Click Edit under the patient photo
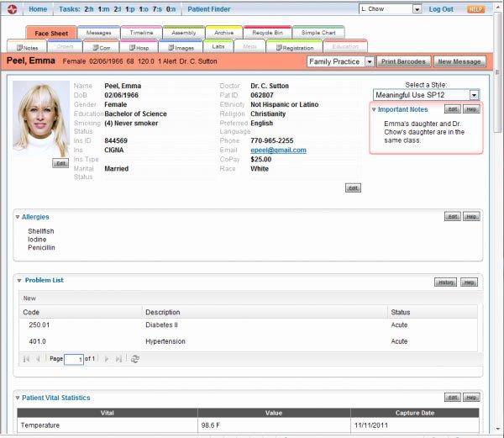 pyautogui.click(x=60, y=163)
